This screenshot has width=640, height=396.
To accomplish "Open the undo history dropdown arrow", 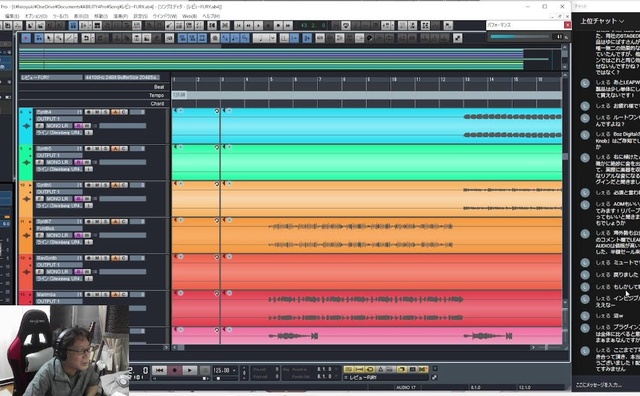I will click(93, 38).
